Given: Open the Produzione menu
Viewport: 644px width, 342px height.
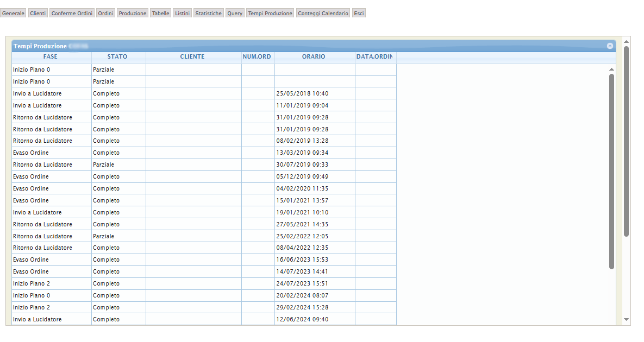Looking at the screenshot, I should 133,13.
